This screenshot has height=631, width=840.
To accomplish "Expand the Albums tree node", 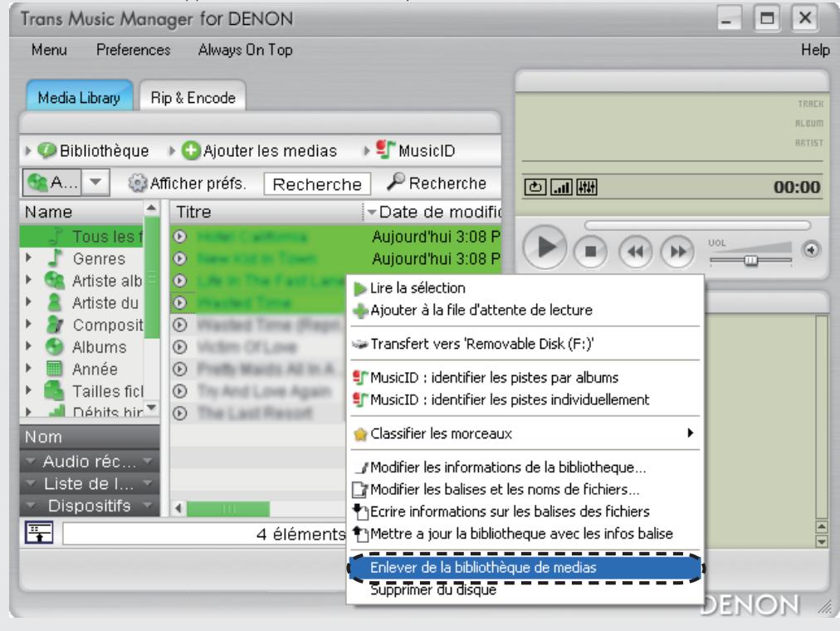I will pyautogui.click(x=28, y=346).
